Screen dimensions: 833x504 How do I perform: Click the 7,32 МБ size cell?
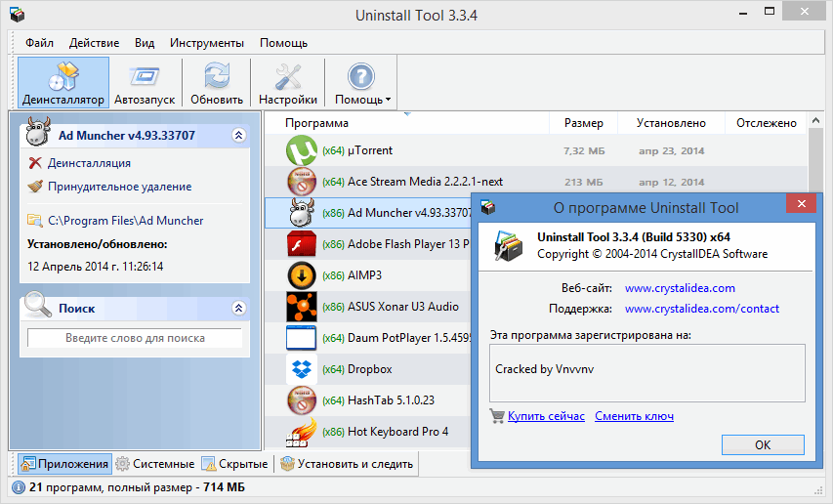coord(584,150)
